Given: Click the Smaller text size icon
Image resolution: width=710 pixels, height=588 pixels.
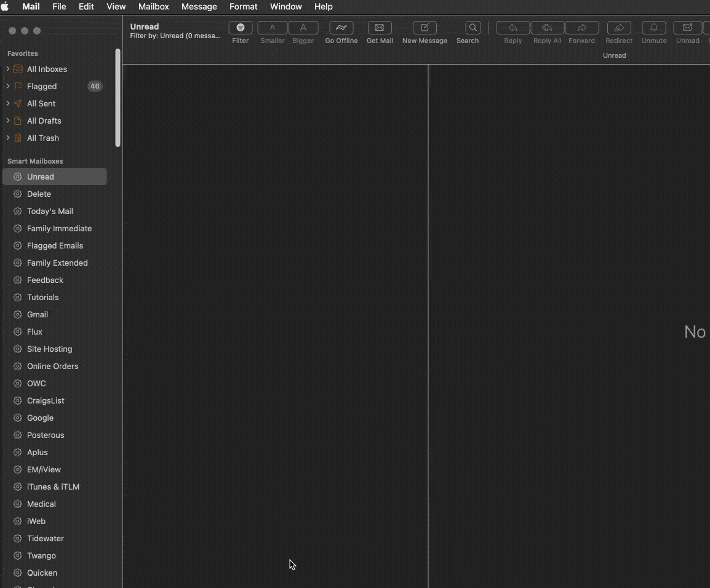Looking at the screenshot, I should pyautogui.click(x=272, y=28).
